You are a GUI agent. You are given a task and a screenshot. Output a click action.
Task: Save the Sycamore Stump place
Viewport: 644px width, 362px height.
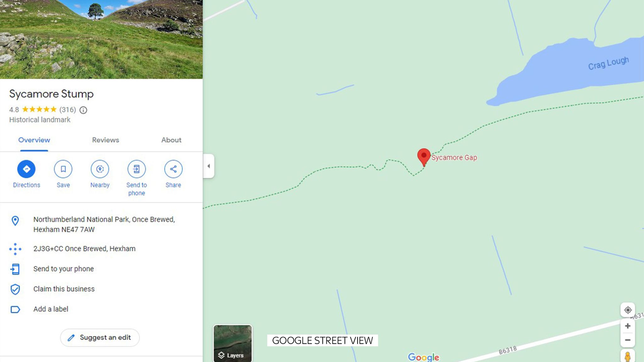pyautogui.click(x=63, y=169)
